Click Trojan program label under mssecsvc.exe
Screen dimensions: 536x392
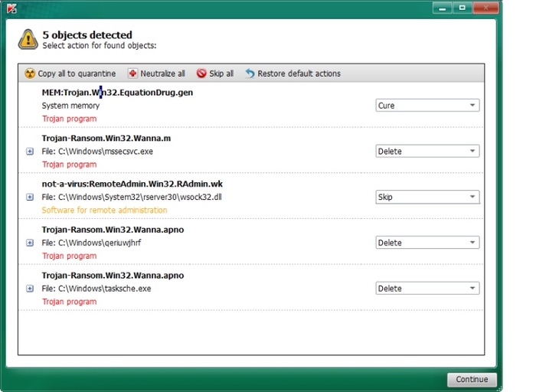(70, 165)
